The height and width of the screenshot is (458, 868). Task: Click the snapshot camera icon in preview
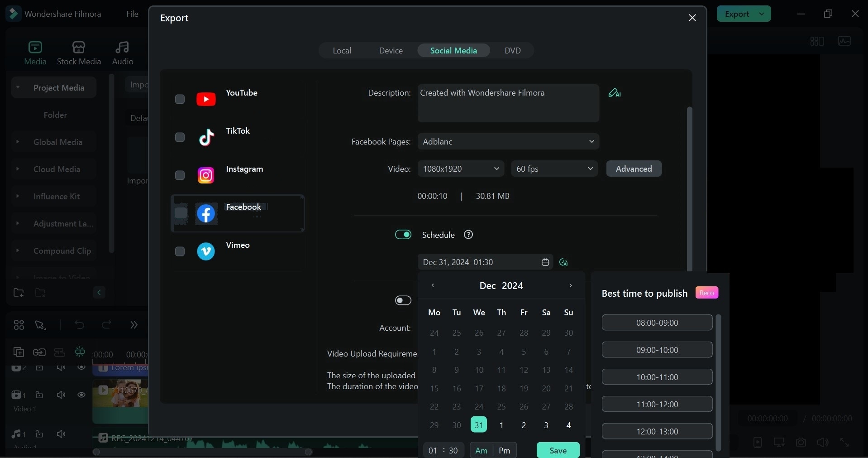801,442
